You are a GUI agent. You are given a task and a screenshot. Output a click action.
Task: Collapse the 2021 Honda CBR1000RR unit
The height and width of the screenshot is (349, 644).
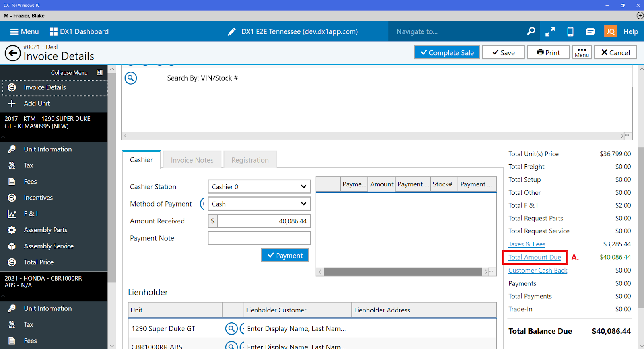click(x=3, y=296)
